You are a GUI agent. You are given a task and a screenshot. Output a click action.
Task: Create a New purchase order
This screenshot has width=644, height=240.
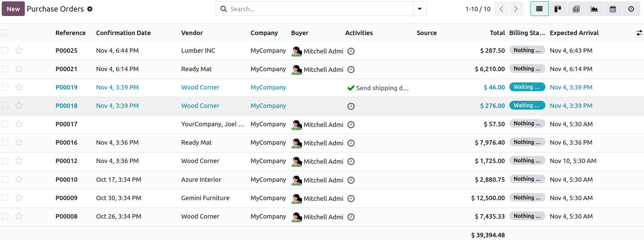click(x=13, y=9)
